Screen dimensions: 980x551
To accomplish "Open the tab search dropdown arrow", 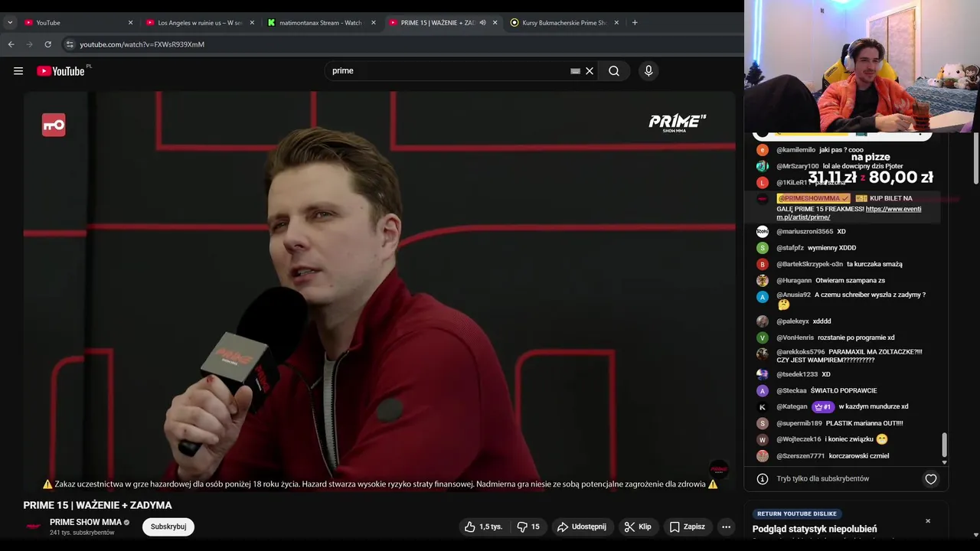I will (x=10, y=23).
